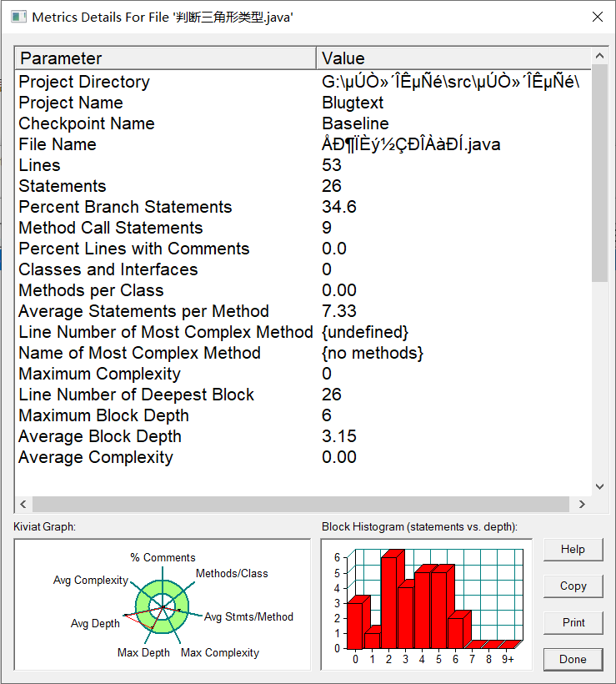Click the Avg Depth label in Kiviat graph

pyautogui.click(x=95, y=624)
